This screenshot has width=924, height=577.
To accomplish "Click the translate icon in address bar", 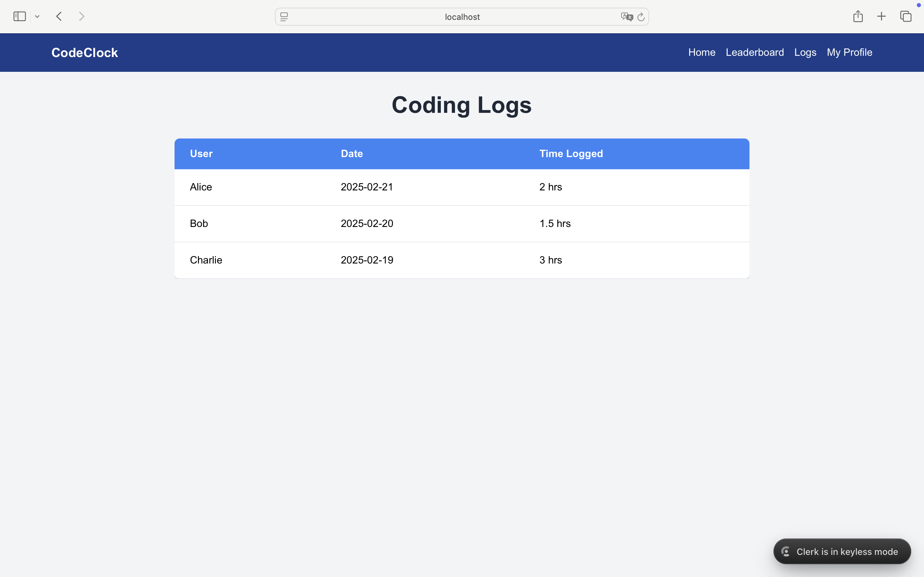I will click(626, 17).
